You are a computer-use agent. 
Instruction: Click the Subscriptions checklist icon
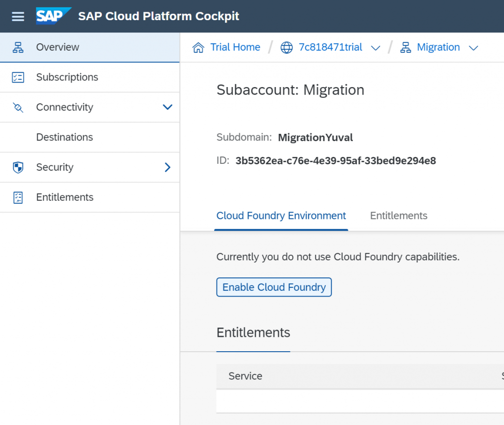pos(18,77)
